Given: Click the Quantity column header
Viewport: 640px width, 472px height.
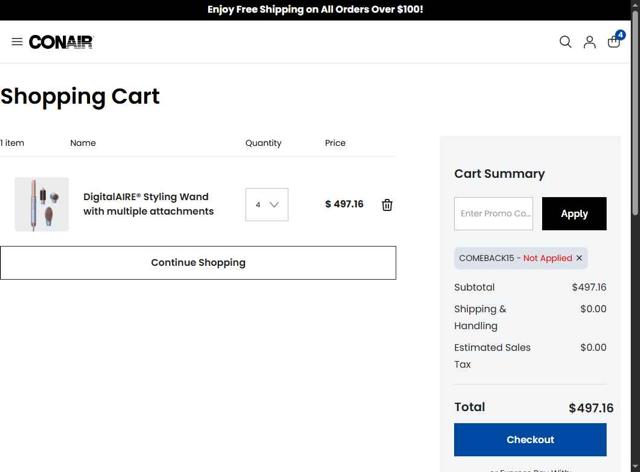Looking at the screenshot, I should point(263,143).
